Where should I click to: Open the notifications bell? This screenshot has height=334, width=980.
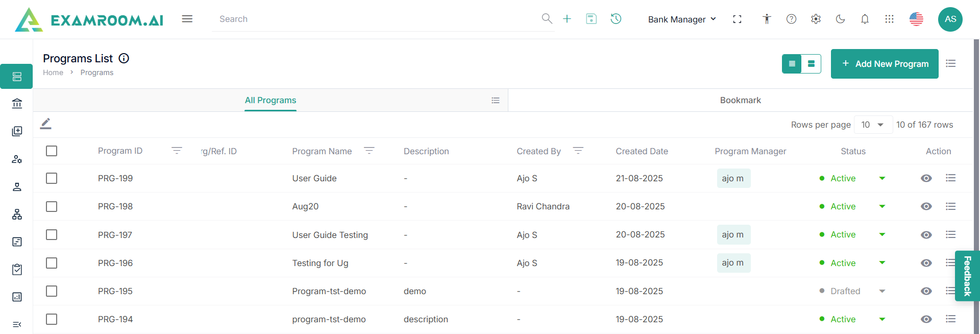(865, 19)
